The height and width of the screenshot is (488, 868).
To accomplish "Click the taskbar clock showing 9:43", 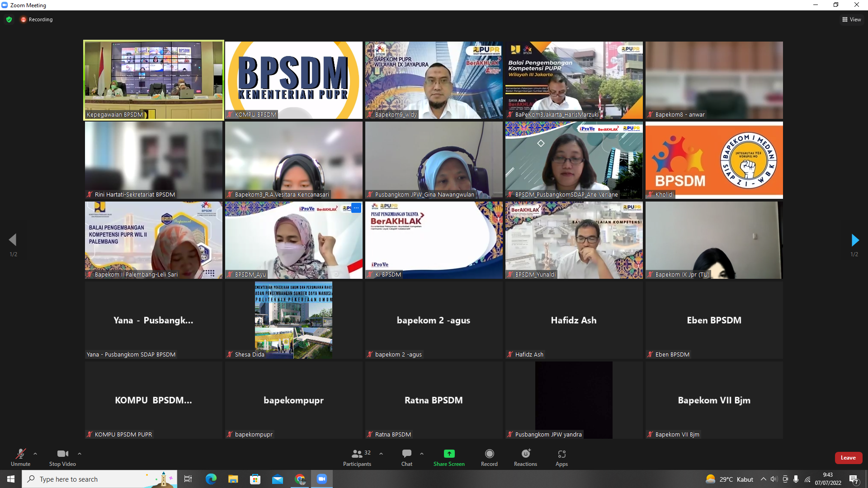I will tap(828, 479).
